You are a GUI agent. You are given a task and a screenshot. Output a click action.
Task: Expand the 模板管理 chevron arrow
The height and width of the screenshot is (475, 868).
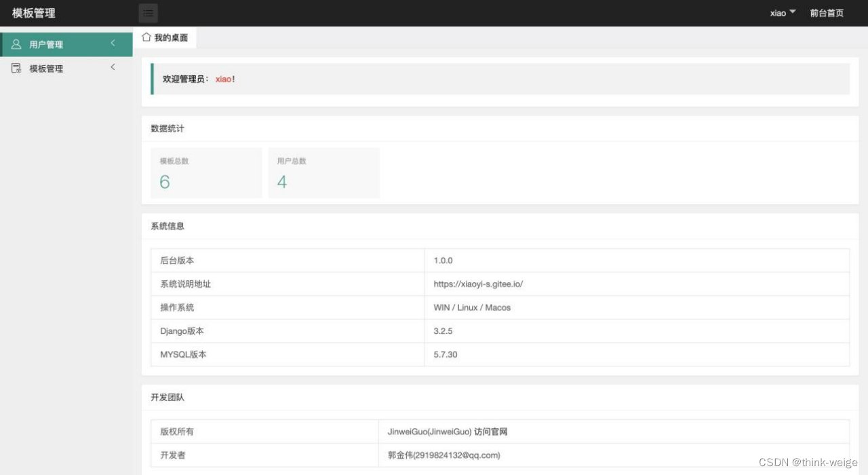[113, 67]
